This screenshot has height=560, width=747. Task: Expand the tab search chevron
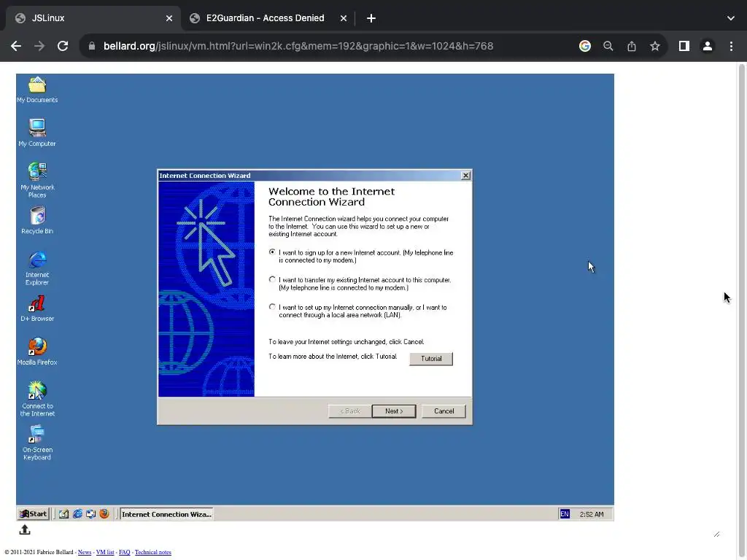click(x=730, y=18)
